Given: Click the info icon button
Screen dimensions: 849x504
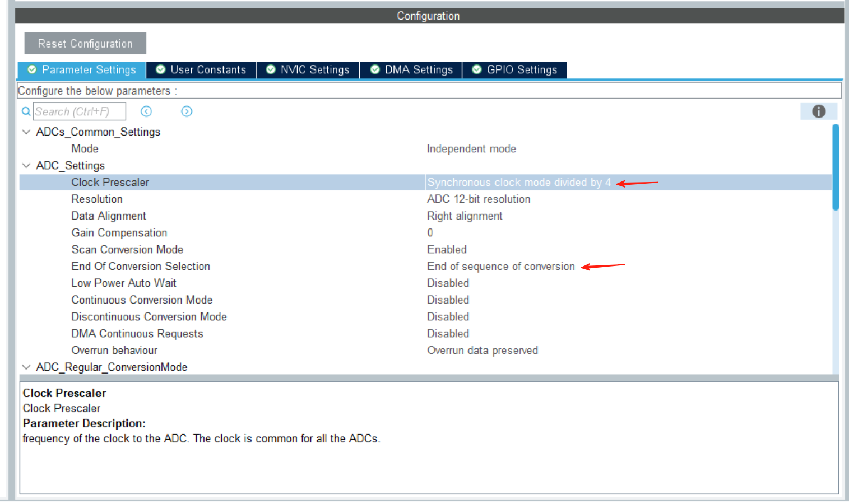Looking at the screenshot, I should (818, 111).
